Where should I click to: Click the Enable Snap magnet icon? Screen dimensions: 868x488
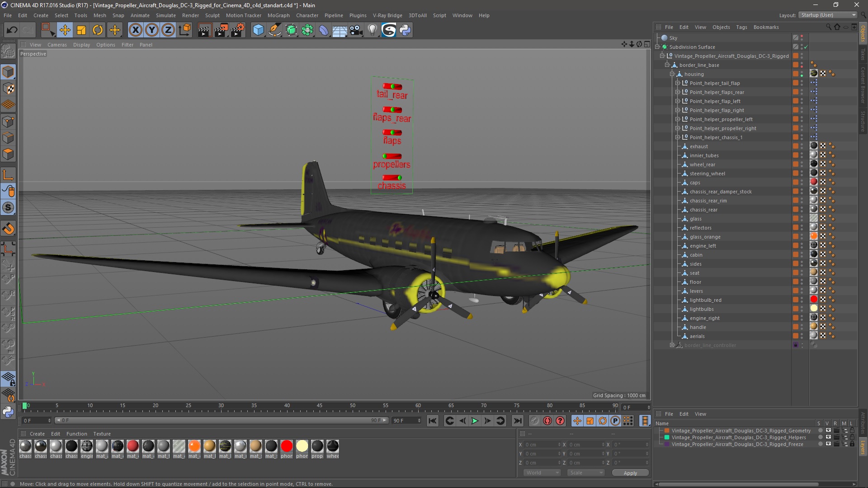tap(8, 229)
